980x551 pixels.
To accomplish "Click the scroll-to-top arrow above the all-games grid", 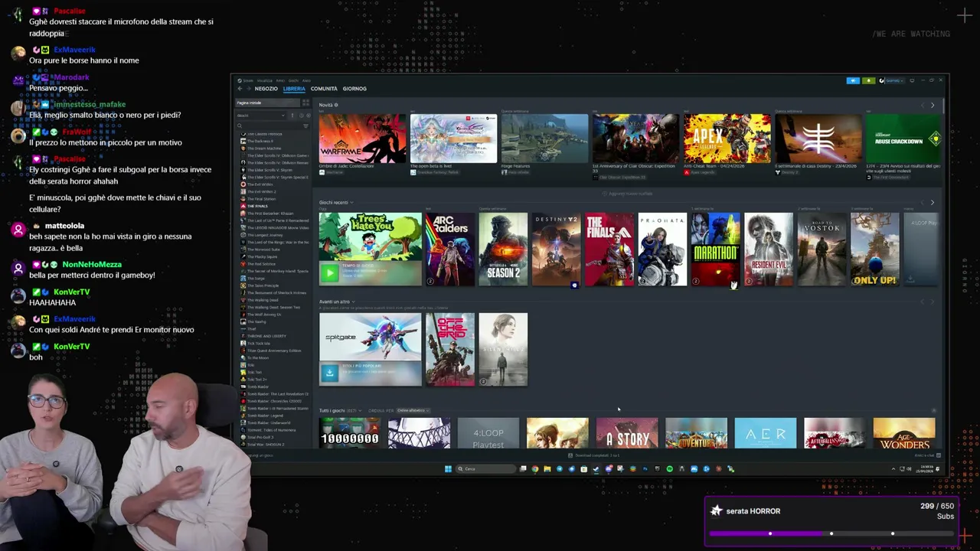I will pyautogui.click(x=933, y=410).
